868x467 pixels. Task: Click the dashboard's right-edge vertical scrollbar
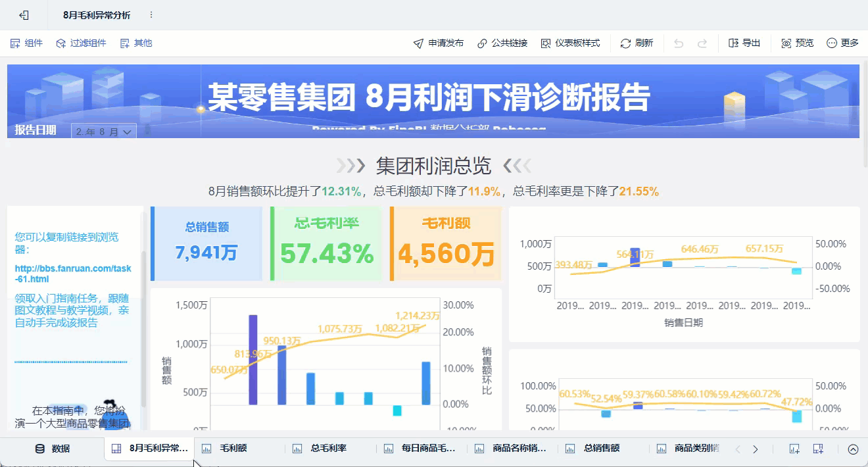tap(864, 113)
